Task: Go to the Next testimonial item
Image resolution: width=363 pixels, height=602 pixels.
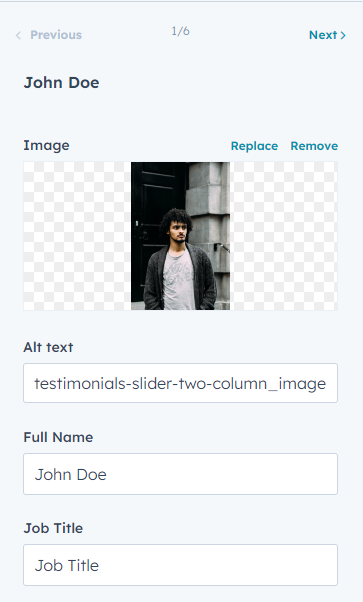Action: 327,35
